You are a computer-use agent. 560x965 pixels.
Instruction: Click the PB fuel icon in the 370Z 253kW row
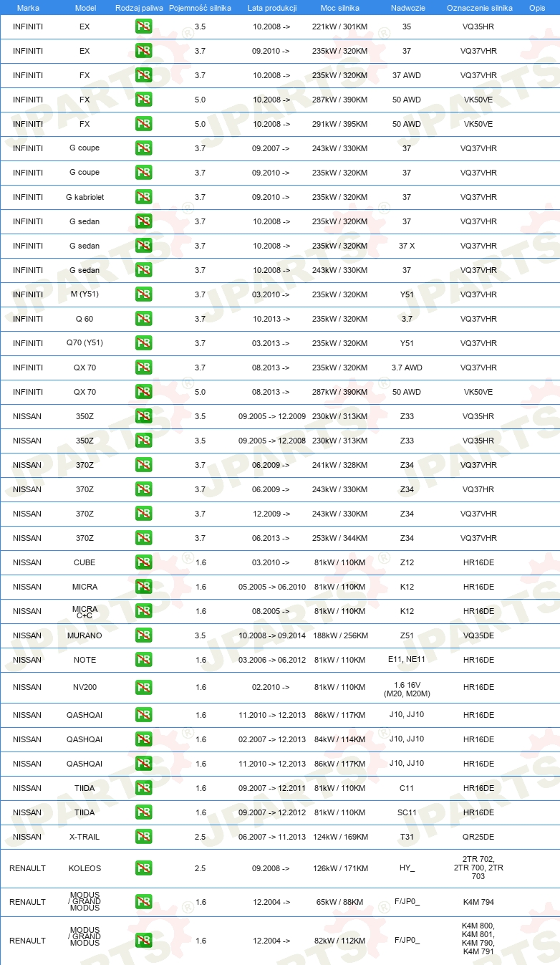click(143, 538)
